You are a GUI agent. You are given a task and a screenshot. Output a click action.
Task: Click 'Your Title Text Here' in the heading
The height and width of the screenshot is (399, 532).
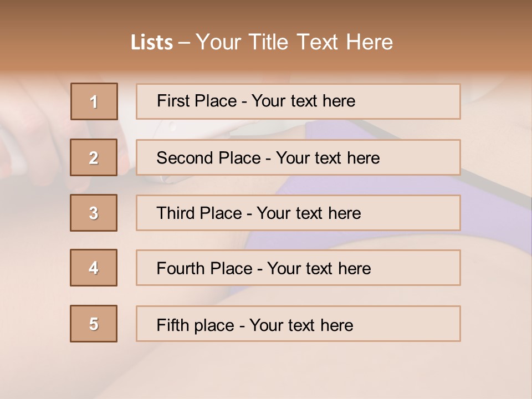coord(294,43)
